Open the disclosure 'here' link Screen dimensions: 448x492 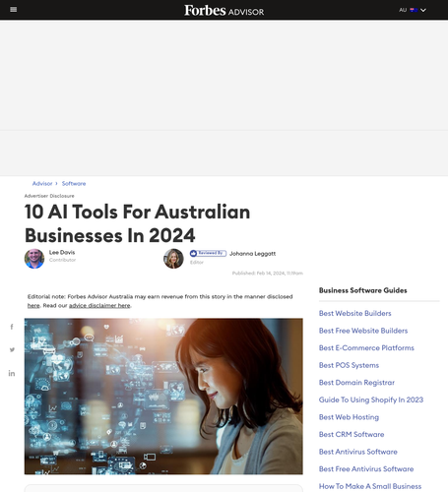pyautogui.click(x=33, y=305)
